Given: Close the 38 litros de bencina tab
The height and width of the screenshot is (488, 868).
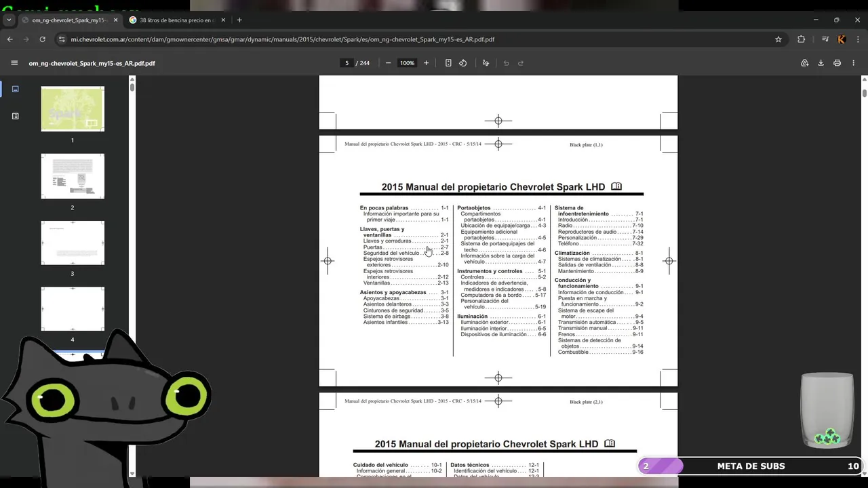Looking at the screenshot, I should point(222,20).
